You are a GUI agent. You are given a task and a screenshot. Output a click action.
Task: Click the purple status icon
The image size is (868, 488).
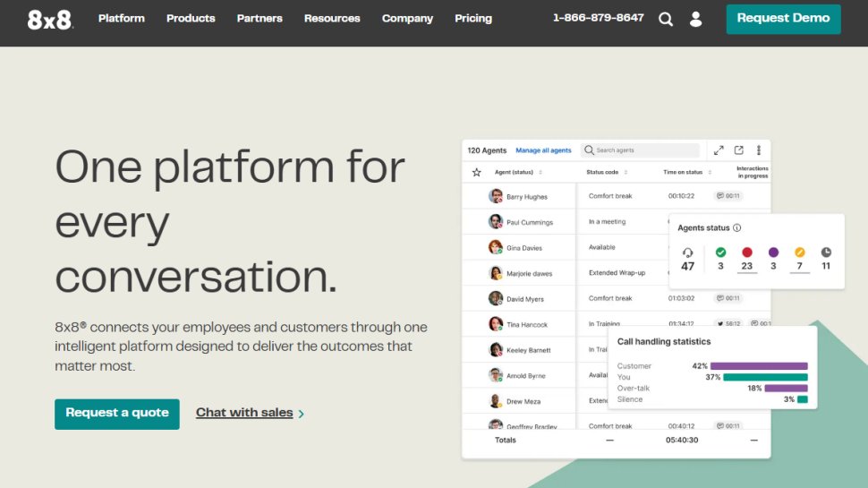pos(773,252)
